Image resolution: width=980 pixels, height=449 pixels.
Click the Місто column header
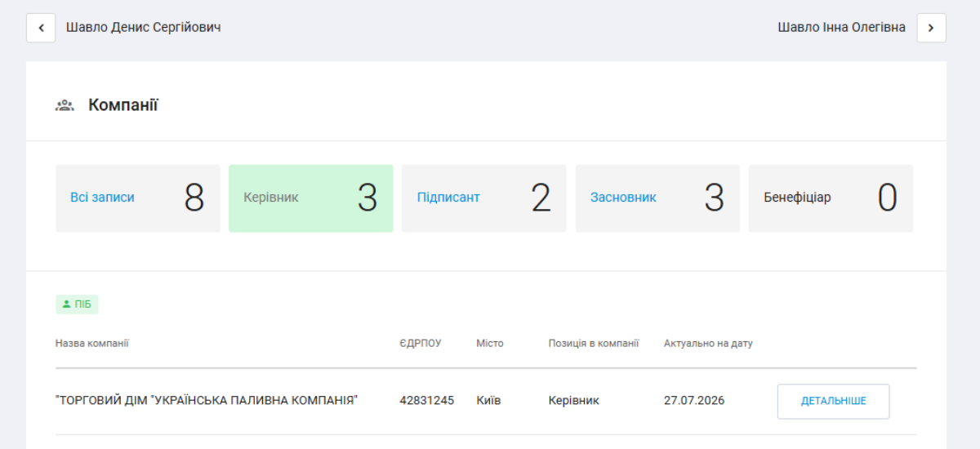[490, 344]
